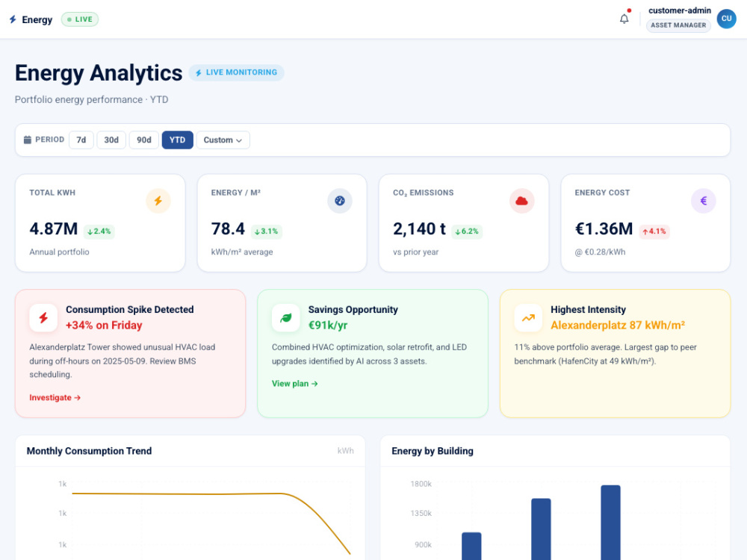The height and width of the screenshot is (560, 747).
Task: Click the 4.1% increase badge
Action: click(654, 231)
